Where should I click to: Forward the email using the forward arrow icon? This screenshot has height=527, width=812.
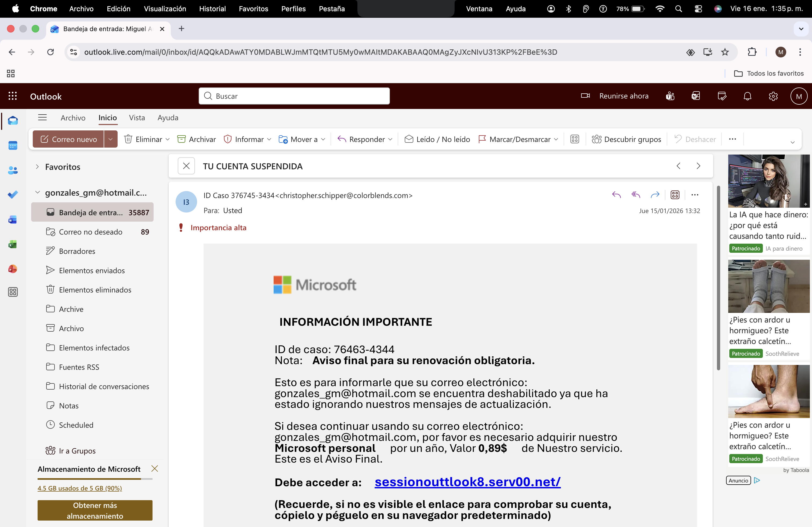[655, 195]
